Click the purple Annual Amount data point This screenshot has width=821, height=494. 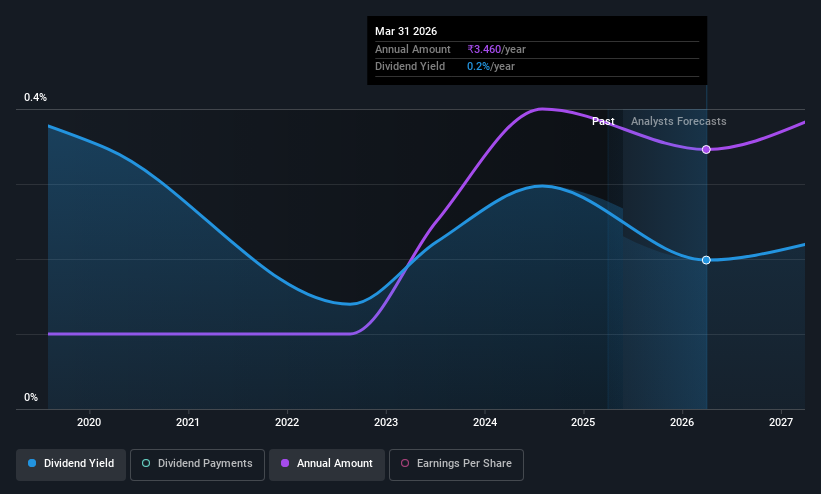coord(706,150)
